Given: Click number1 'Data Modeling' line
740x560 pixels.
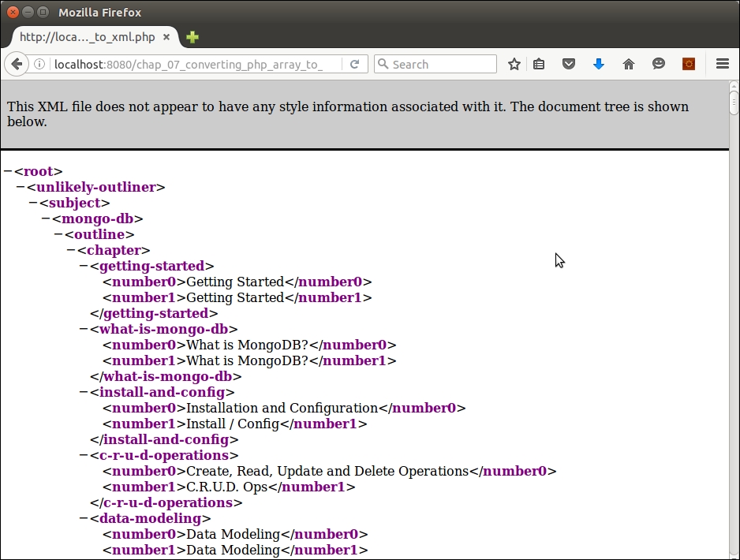Looking at the screenshot, I should [235, 550].
